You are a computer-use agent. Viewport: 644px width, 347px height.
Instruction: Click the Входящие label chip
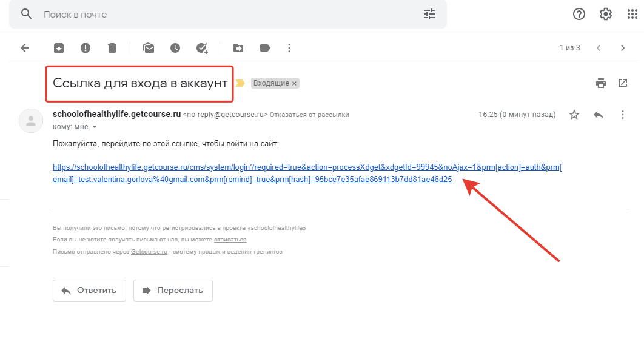(x=270, y=83)
